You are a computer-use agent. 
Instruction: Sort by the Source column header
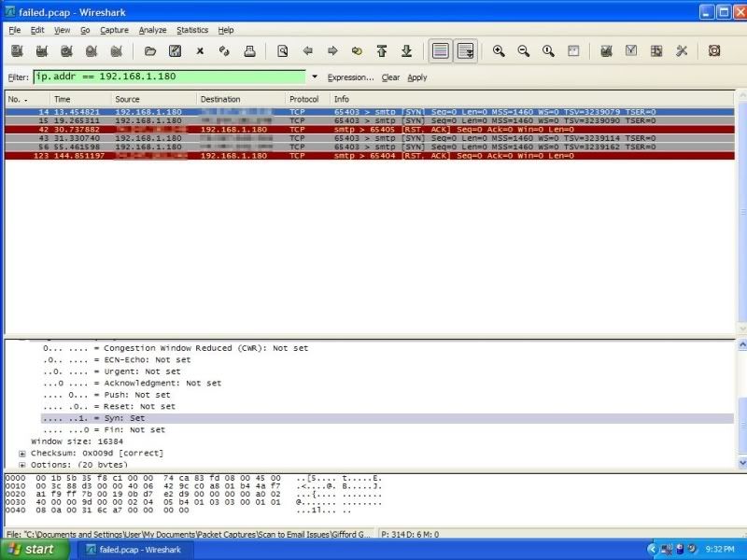153,99
